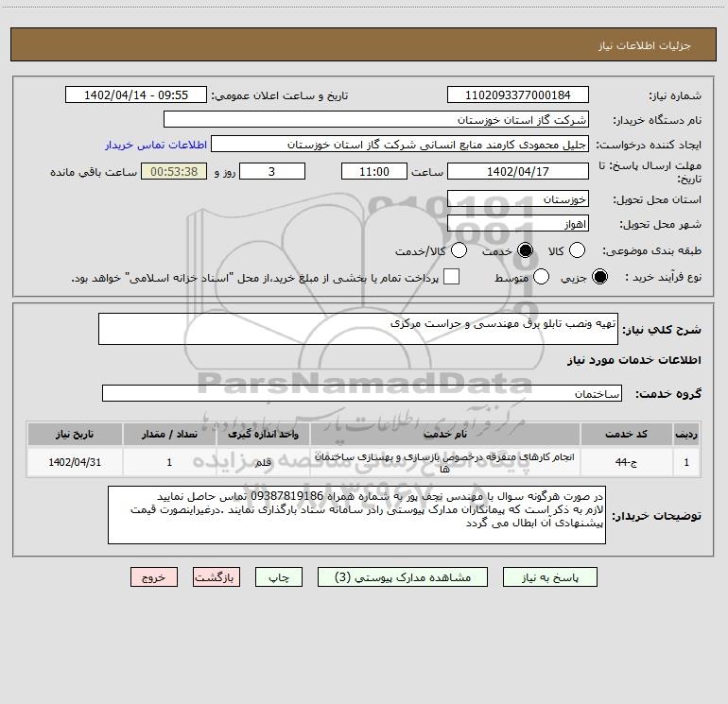This screenshot has width=728, height=704.
Task: Select the کالا/خدمت radio button
Action: [x=459, y=250]
